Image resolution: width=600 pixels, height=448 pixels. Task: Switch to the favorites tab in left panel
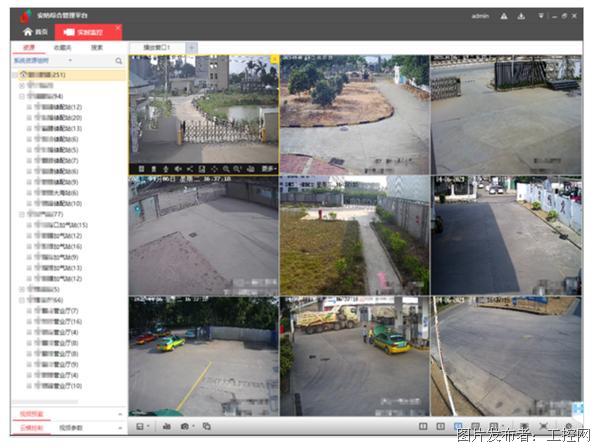pyautogui.click(x=62, y=47)
